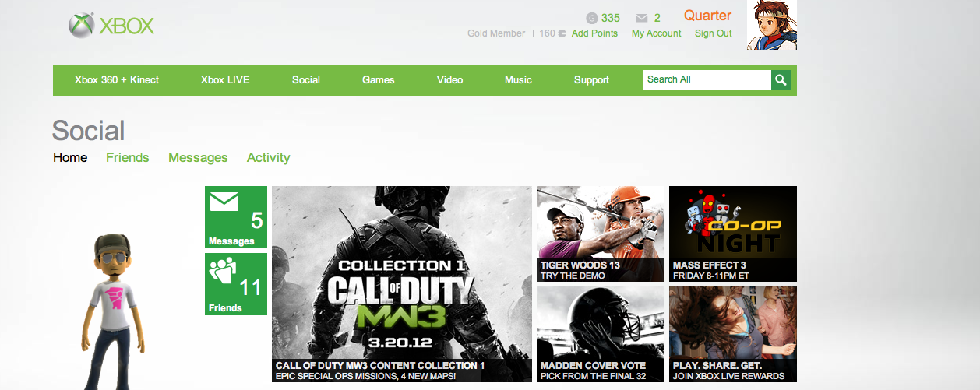The image size is (980, 390).
Task: Open the Friends people tile
Action: (236, 284)
